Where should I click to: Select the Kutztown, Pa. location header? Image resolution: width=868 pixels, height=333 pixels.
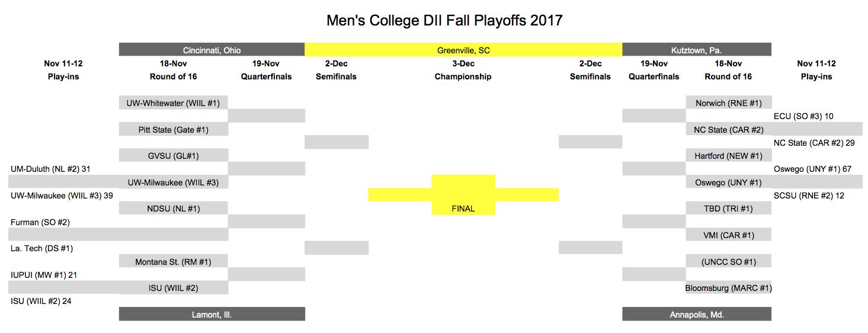(x=696, y=50)
